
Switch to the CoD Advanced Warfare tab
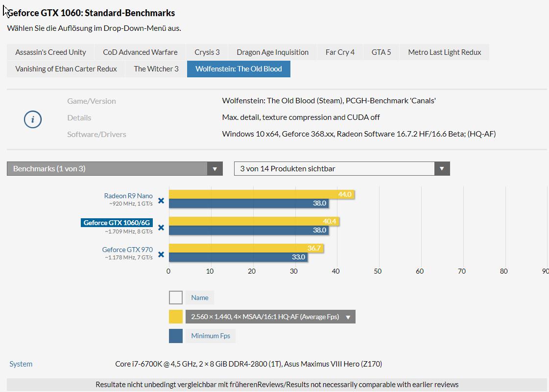[x=140, y=52]
